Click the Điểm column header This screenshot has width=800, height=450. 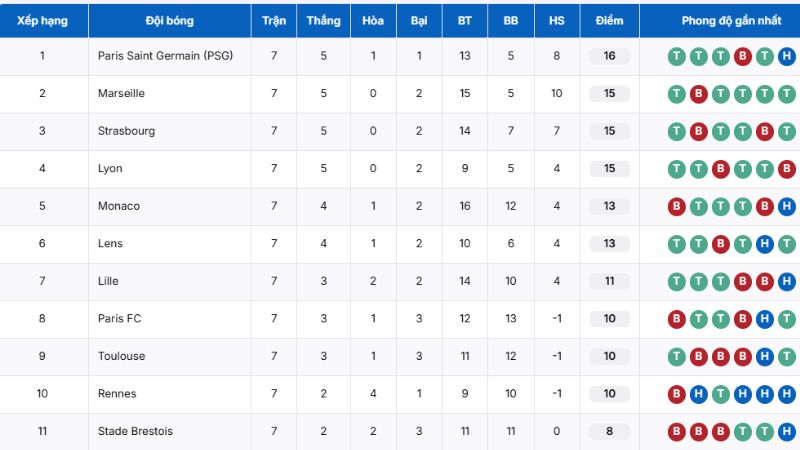click(x=609, y=20)
